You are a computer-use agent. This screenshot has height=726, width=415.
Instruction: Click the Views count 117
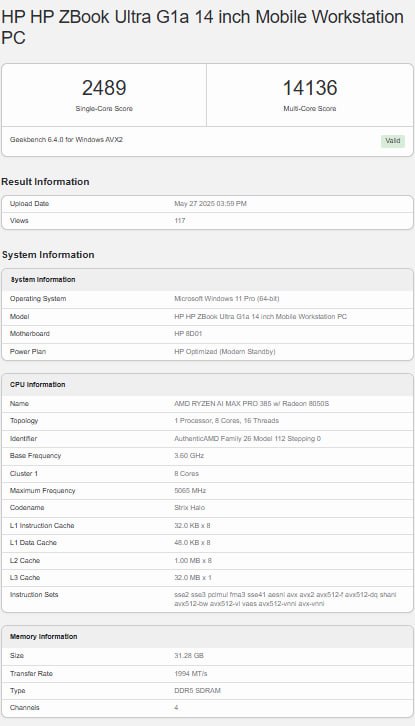tap(180, 221)
